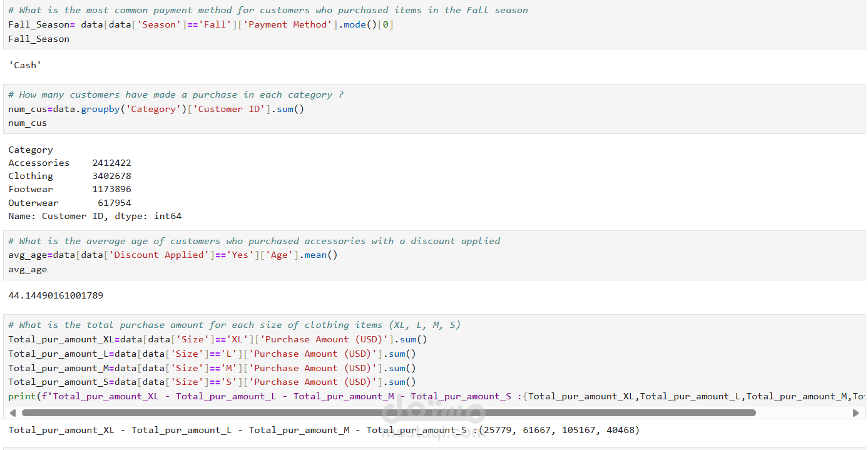This screenshot has width=868, height=450.
Task: Select the 'Cash' output text
Action: 25,65
